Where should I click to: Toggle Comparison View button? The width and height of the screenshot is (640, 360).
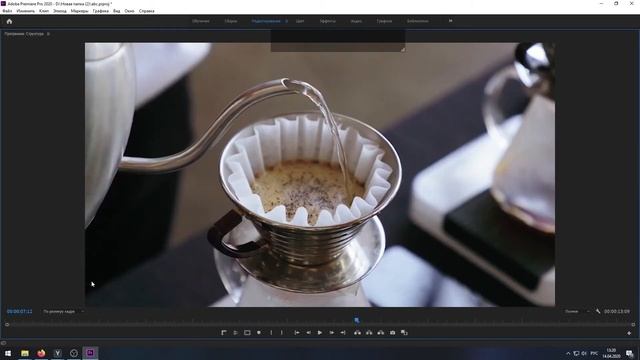[x=404, y=333]
